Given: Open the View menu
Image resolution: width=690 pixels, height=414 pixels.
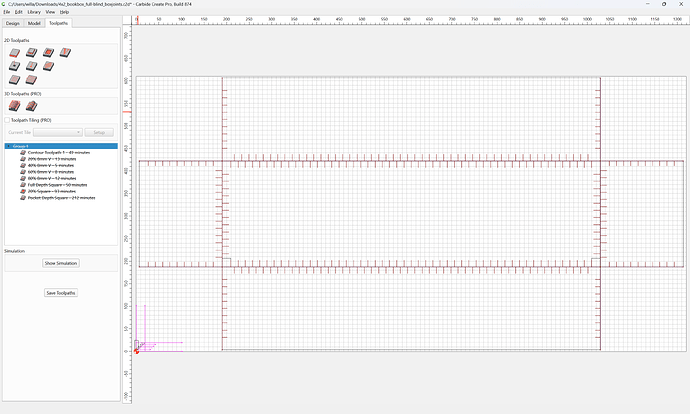Looking at the screenshot, I should tap(50, 12).
